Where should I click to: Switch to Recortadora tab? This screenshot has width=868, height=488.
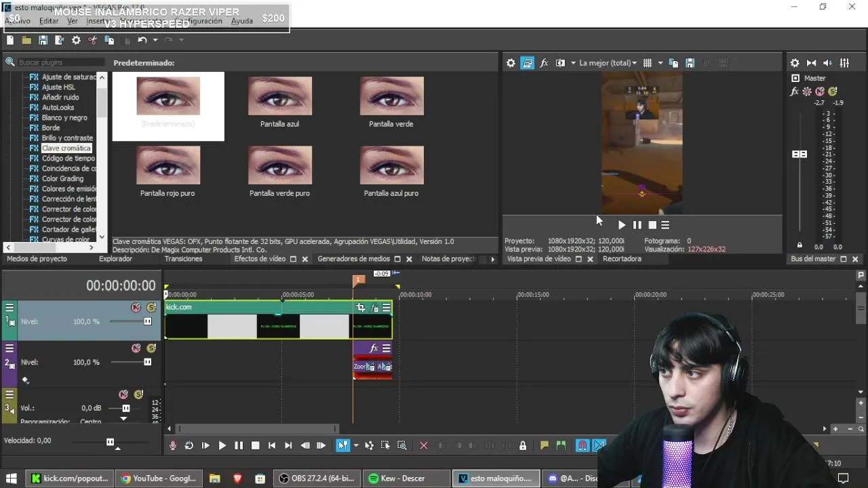tap(622, 259)
